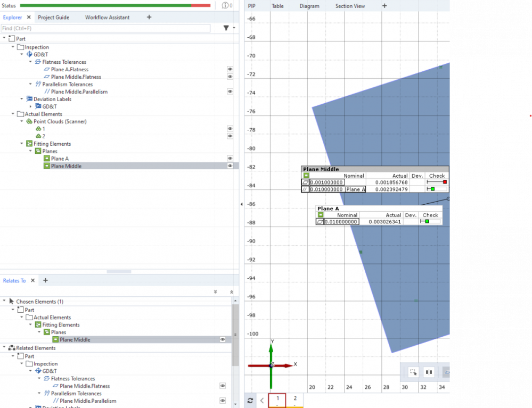
Task: Hide point cloud 1 using its eye icon
Action: [230, 129]
